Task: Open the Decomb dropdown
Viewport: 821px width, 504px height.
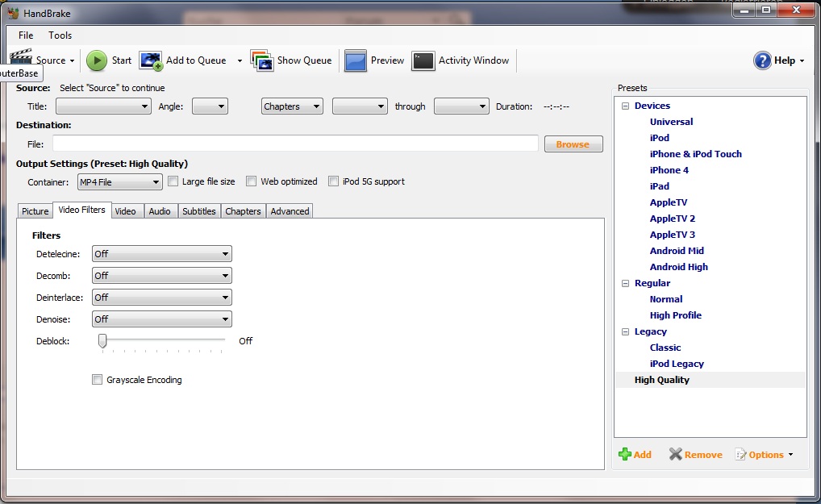Action: click(x=162, y=275)
